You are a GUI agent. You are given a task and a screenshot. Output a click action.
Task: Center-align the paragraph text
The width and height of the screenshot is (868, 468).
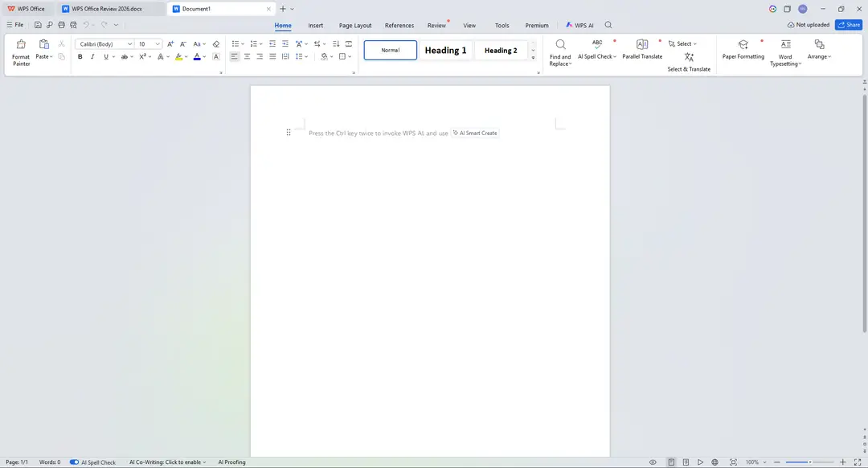tap(247, 56)
